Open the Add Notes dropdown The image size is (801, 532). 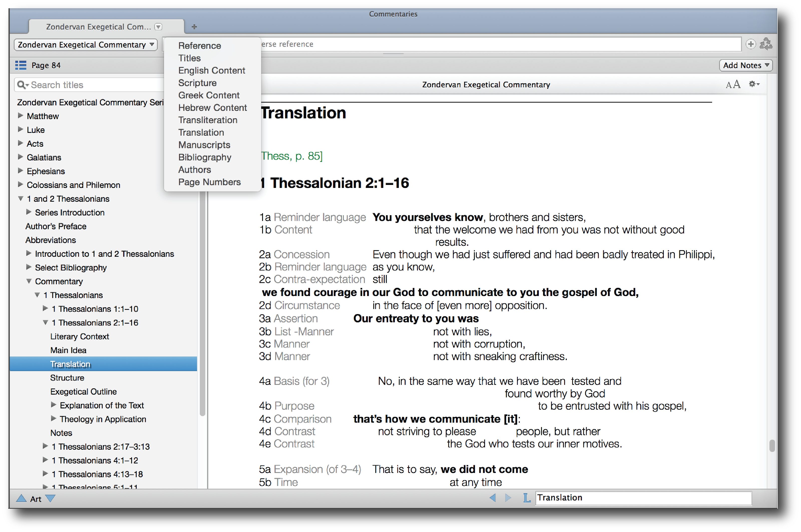tap(745, 65)
